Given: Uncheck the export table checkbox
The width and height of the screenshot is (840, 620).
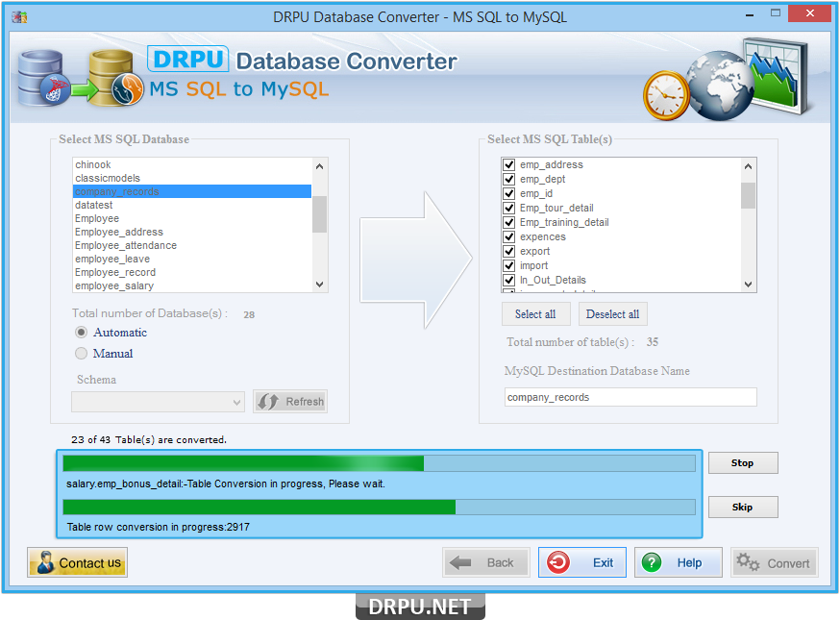Looking at the screenshot, I should coord(509,251).
